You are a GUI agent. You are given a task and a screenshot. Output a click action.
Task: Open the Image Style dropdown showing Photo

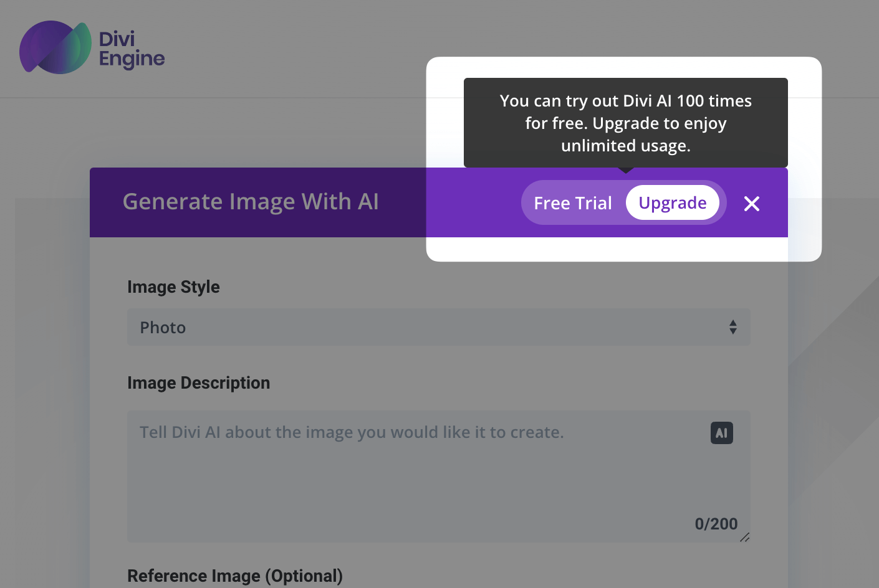pyautogui.click(x=439, y=327)
